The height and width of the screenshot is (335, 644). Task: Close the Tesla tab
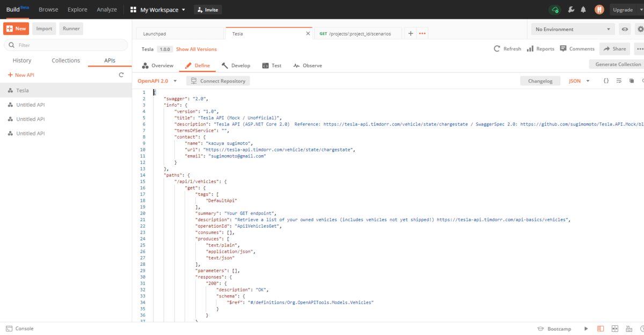click(308, 33)
